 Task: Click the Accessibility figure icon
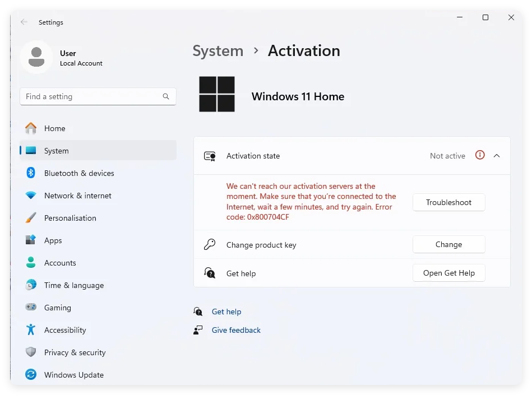coord(31,329)
